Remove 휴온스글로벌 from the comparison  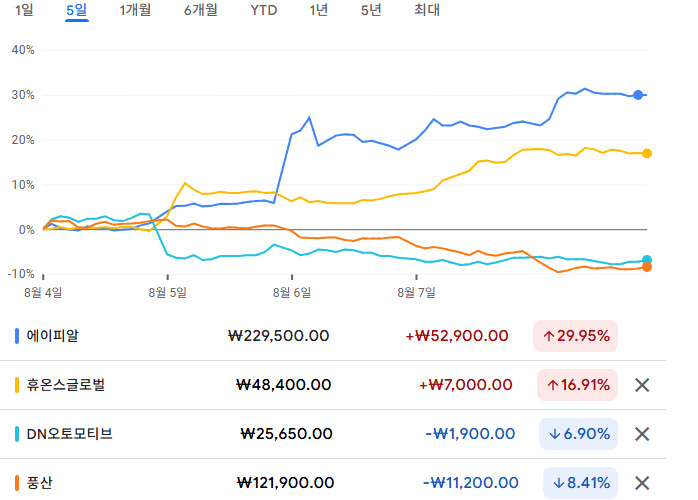coord(643,385)
